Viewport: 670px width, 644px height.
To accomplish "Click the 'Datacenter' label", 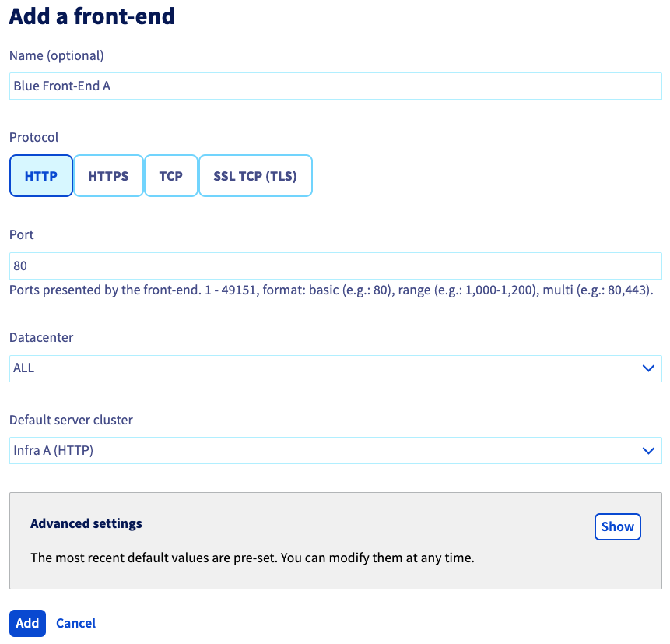I will tap(41, 337).
